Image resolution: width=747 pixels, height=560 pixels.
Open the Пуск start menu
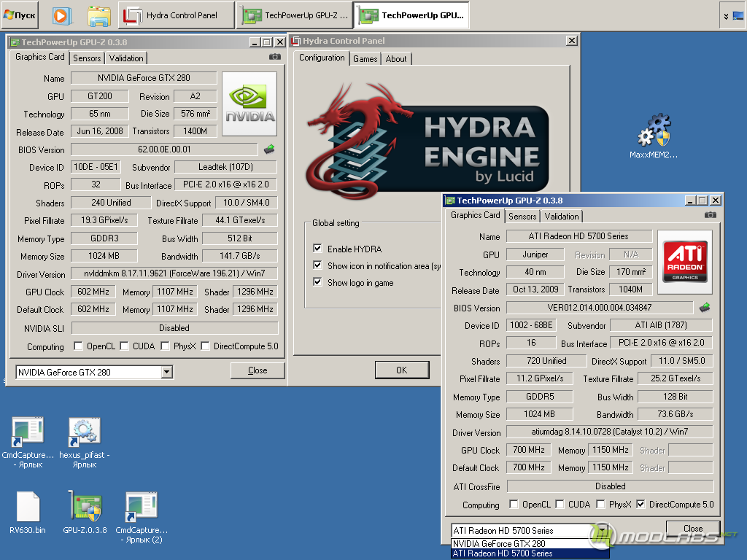[20, 15]
